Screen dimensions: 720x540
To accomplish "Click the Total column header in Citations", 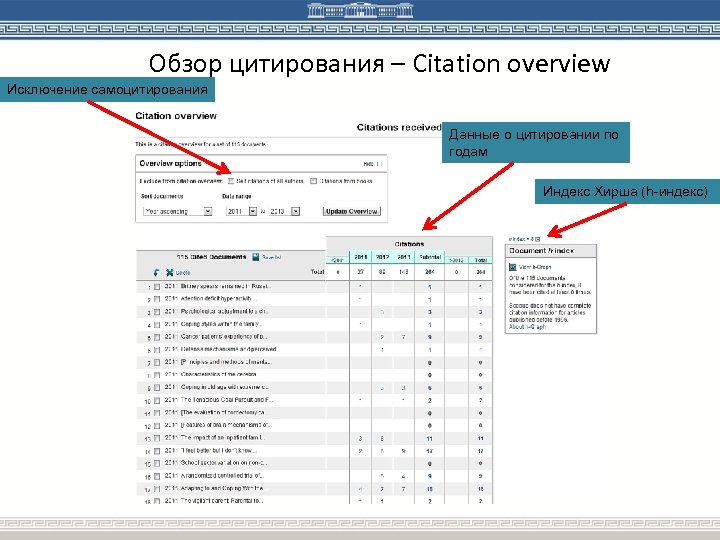I will (x=480, y=260).
